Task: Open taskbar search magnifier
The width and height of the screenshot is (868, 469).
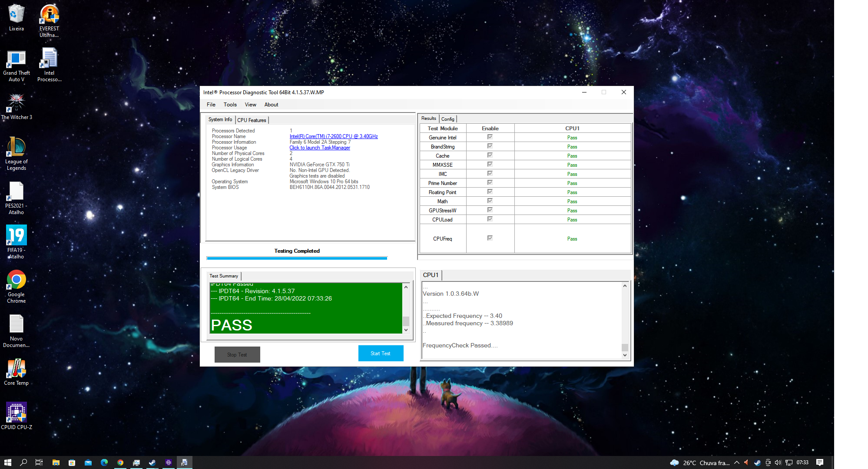Action: [x=23, y=462]
